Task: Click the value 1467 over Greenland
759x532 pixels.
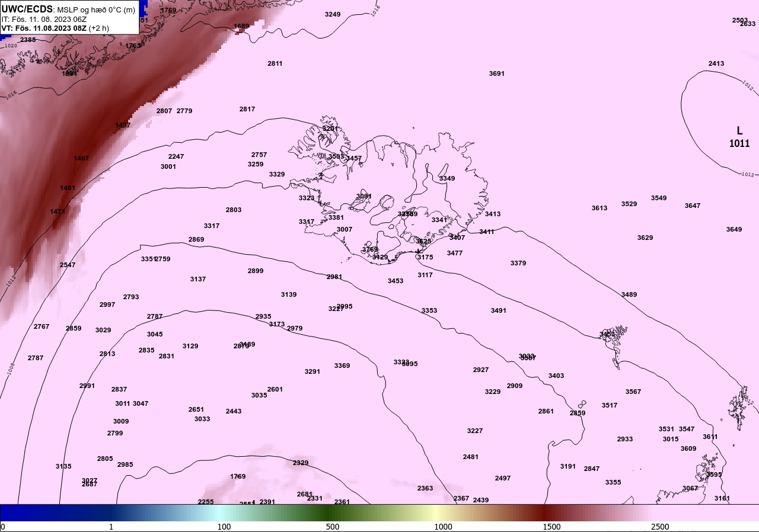Action: tap(81, 158)
